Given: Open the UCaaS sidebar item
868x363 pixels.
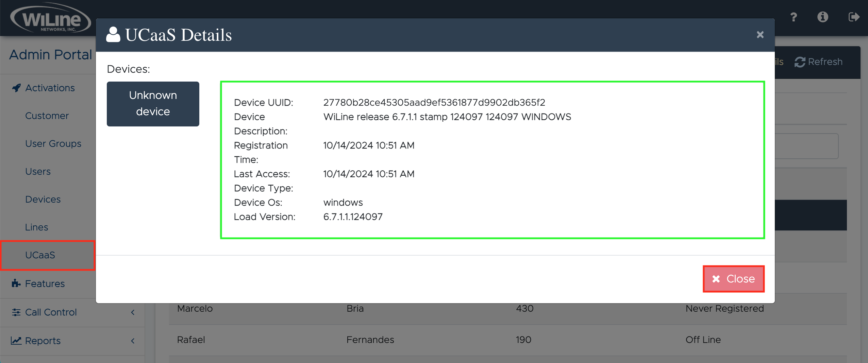Looking at the screenshot, I should (40, 255).
